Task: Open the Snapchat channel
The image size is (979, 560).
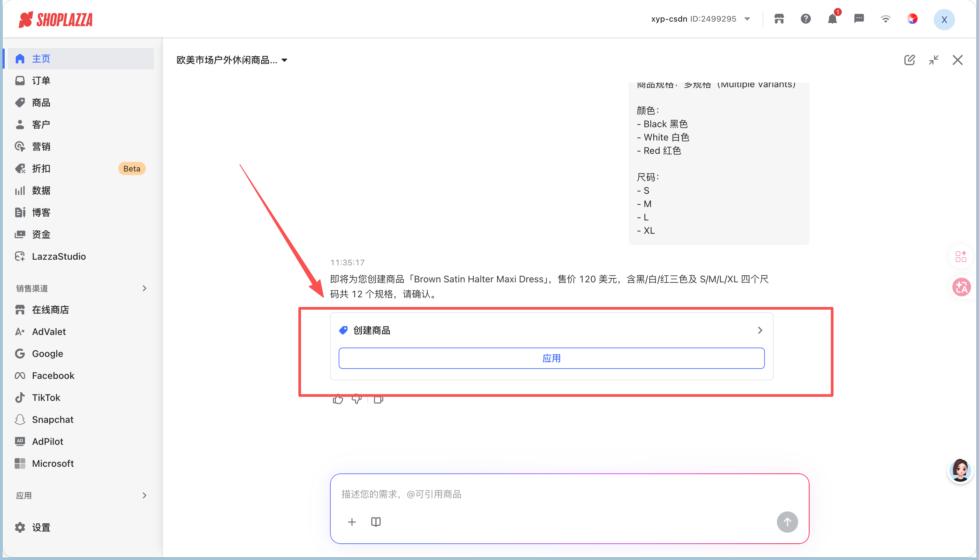Action: click(x=81, y=420)
